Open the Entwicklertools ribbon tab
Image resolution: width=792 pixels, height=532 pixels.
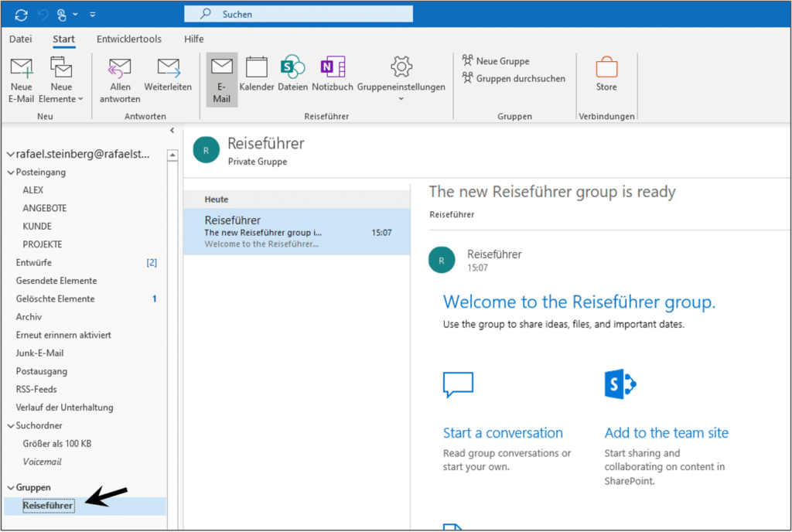pyautogui.click(x=129, y=39)
